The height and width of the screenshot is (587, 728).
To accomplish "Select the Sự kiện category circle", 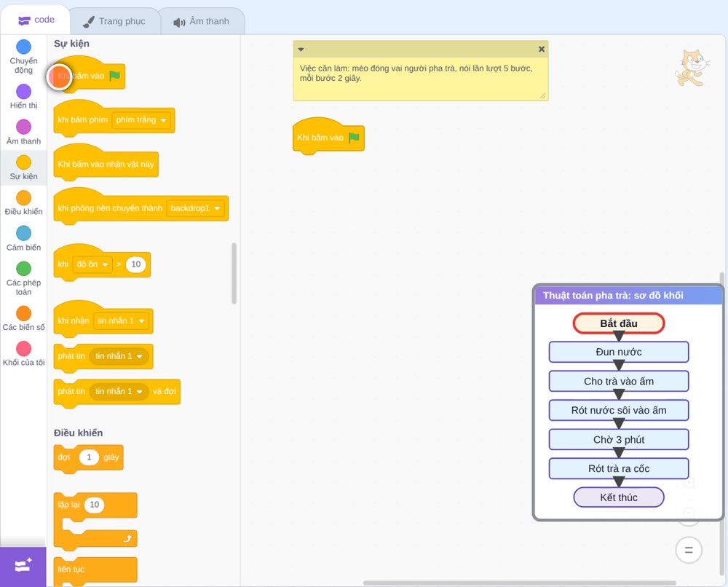I will pos(24,162).
